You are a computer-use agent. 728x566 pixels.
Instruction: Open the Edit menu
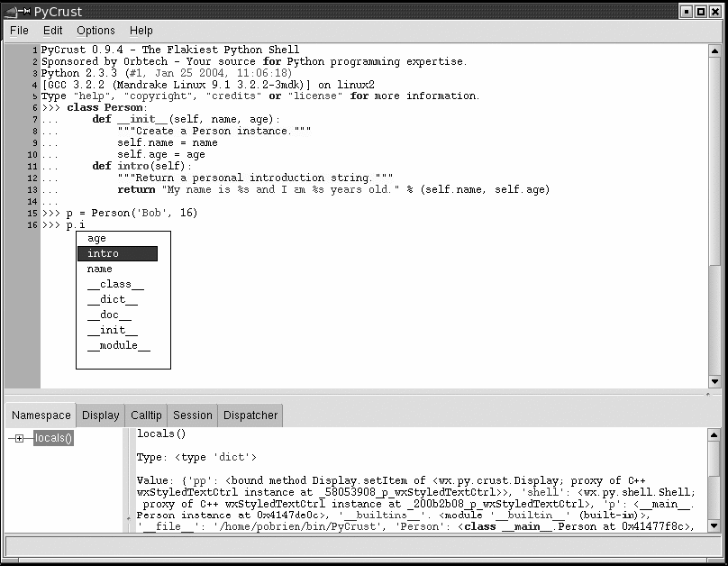[53, 31]
